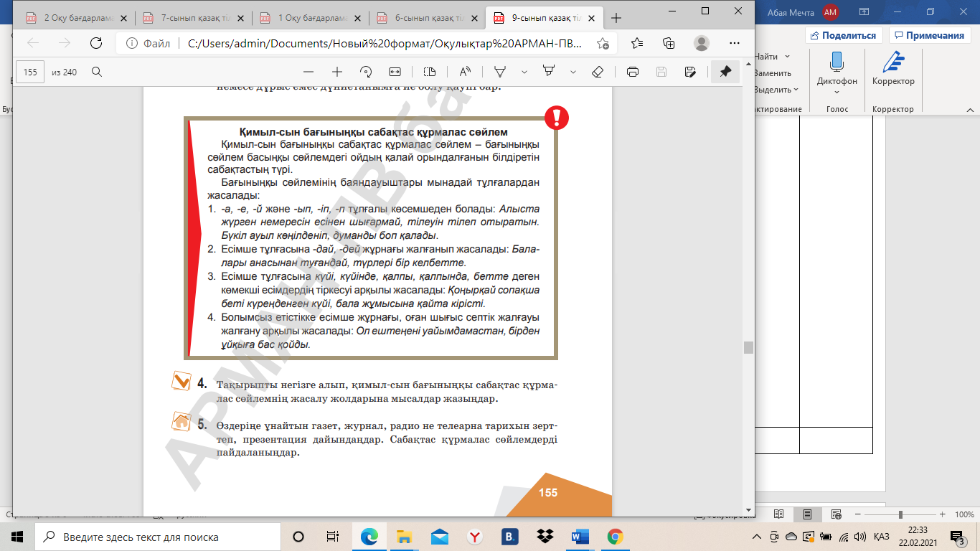Expand Highlight color options dropdown
Image resolution: width=980 pixels, height=551 pixels.
pyautogui.click(x=573, y=72)
